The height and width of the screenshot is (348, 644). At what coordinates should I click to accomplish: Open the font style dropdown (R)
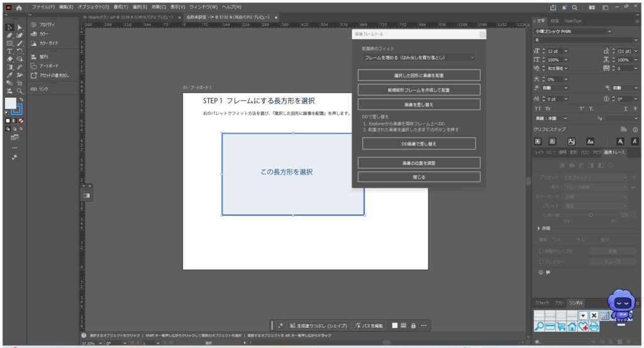636,40
